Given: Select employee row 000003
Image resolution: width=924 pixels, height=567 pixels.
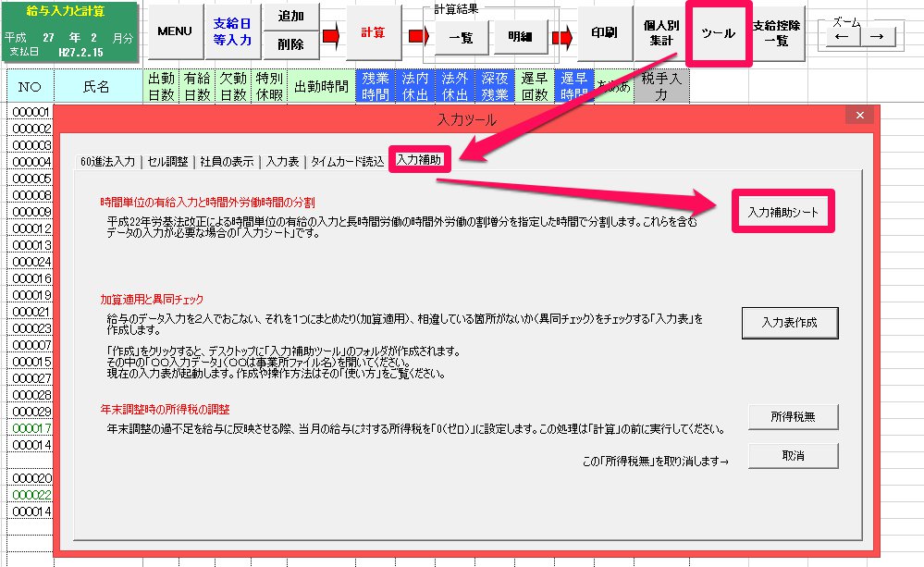Looking at the screenshot, I should pyautogui.click(x=31, y=145).
